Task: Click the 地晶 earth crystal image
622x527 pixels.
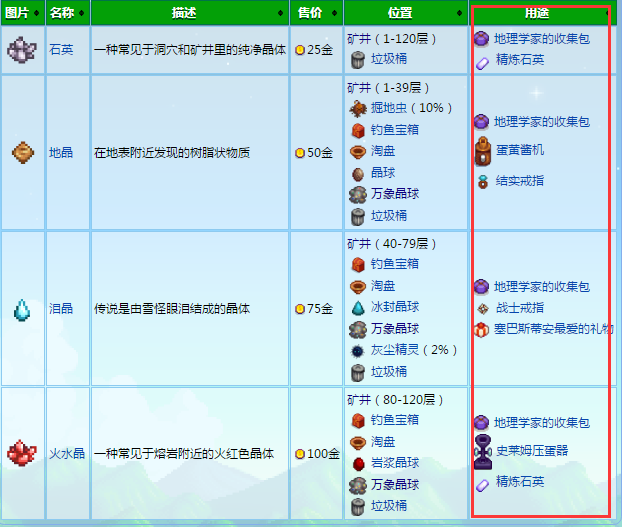Action: pos(23,153)
